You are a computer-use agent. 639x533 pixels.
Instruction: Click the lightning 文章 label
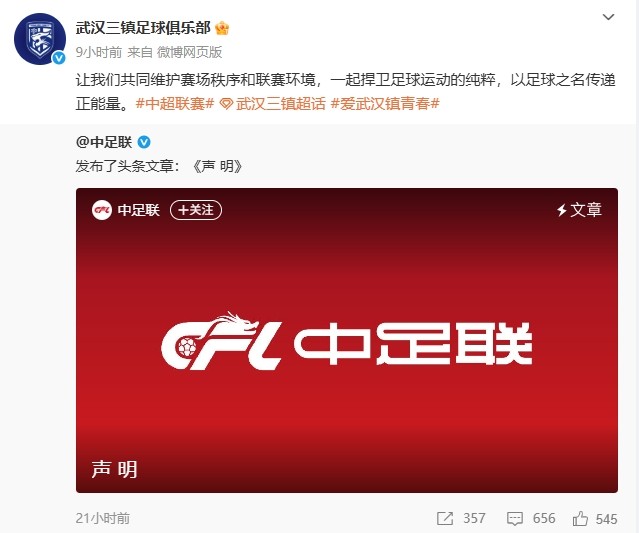(579, 210)
